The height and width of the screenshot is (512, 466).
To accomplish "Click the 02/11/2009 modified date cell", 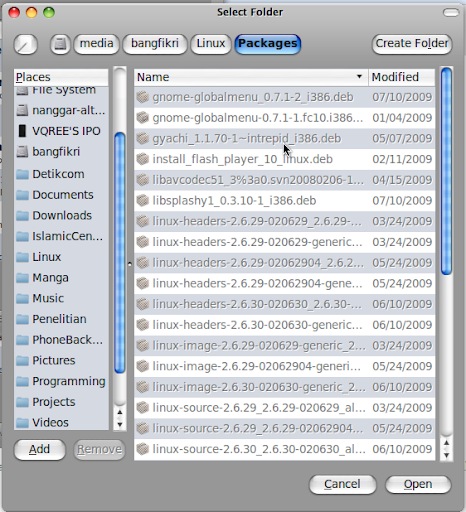I will [402, 159].
